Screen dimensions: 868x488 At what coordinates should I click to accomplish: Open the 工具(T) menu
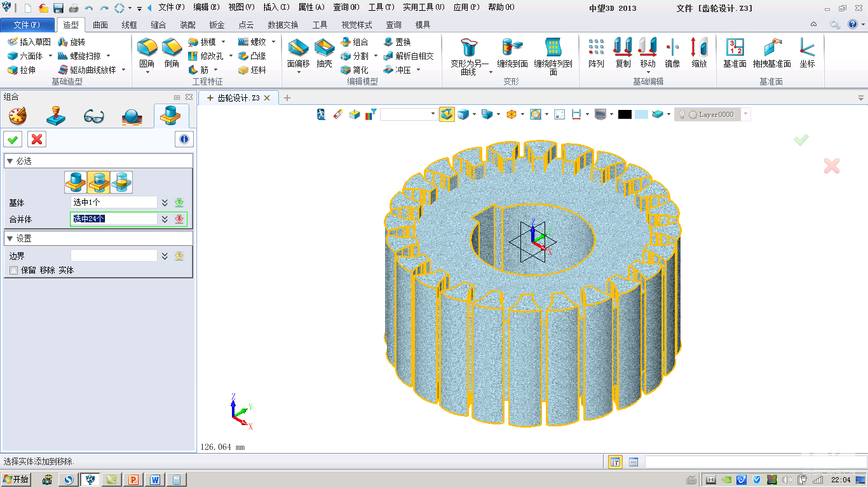point(381,8)
